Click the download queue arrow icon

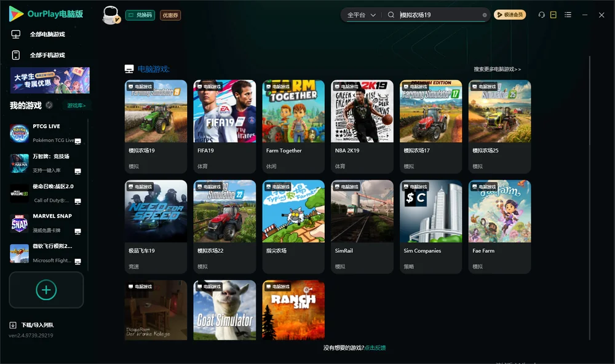click(13, 325)
